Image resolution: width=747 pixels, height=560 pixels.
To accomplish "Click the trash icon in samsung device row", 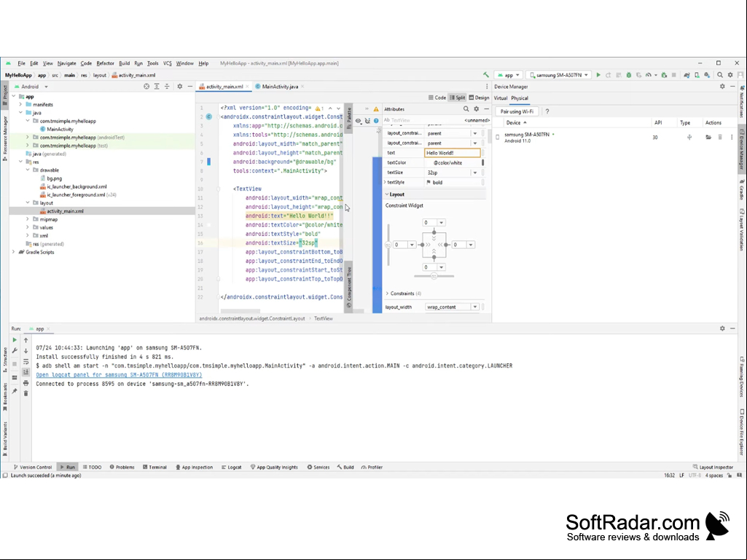I will click(720, 137).
